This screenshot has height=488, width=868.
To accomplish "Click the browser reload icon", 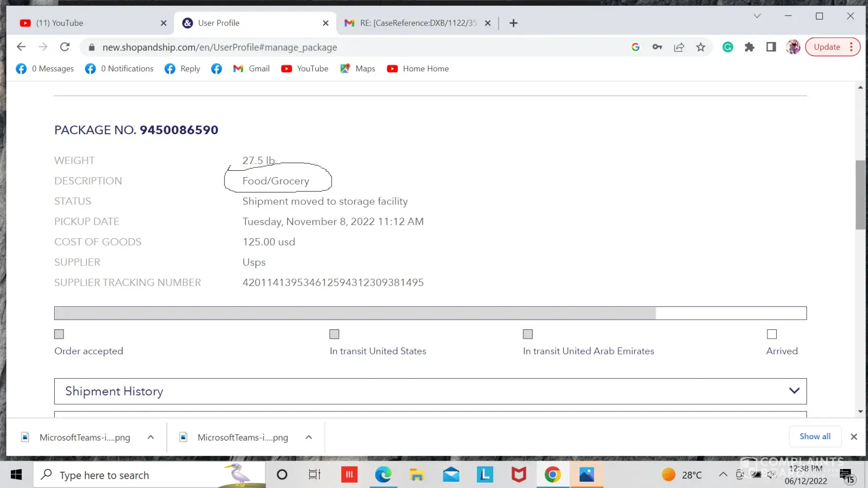I will 64,47.
